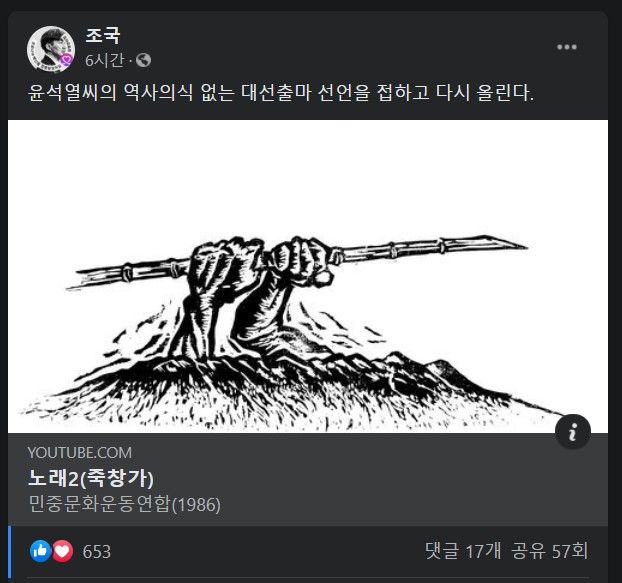Screen dimensions: 622x583
Task: Click the 6시간 post timestamp
Action: tap(104, 60)
